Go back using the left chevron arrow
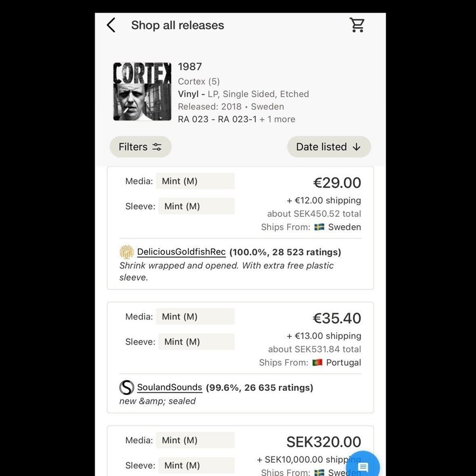This screenshot has height=476, width=476. 111,25
